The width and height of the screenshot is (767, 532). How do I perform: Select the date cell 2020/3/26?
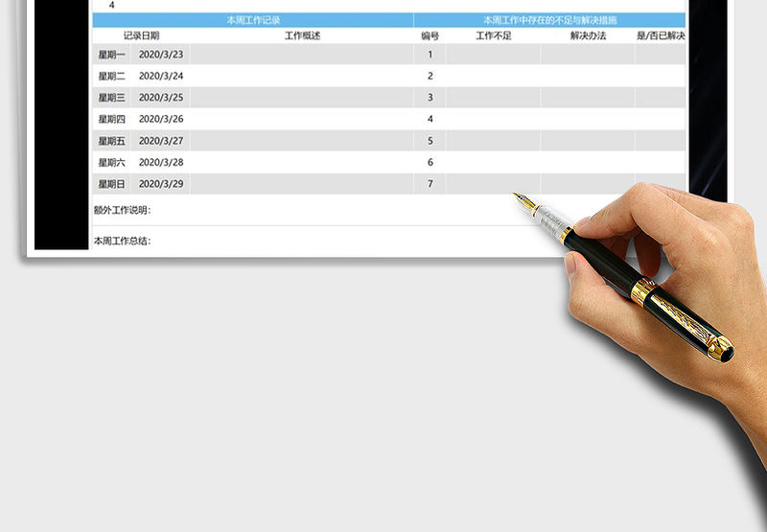[x=161, y=119]
